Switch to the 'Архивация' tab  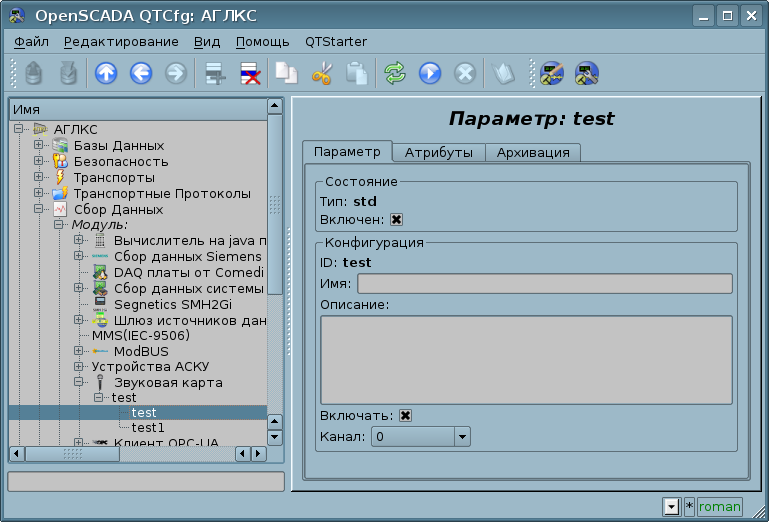pyautogui.click(x=533, y=153)
